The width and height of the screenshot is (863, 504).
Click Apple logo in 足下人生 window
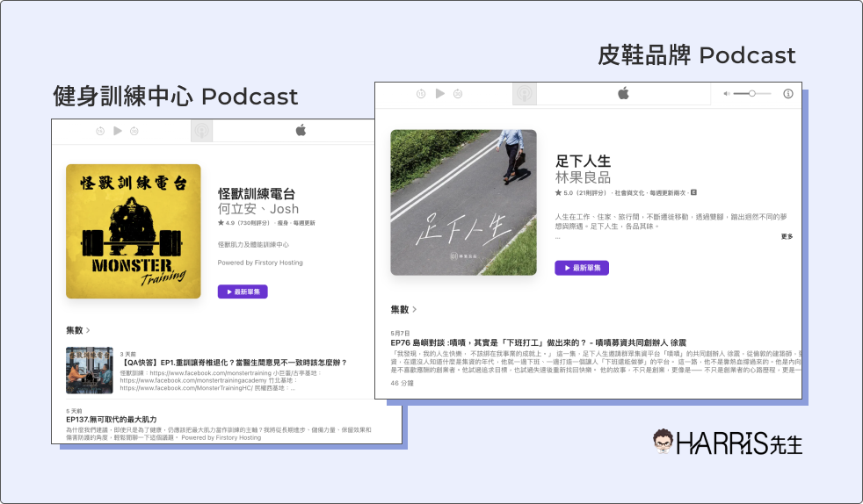point(623,93)
